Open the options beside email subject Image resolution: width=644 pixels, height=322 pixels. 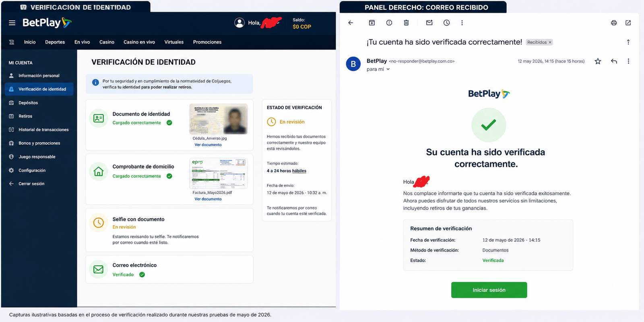(628, 42)
